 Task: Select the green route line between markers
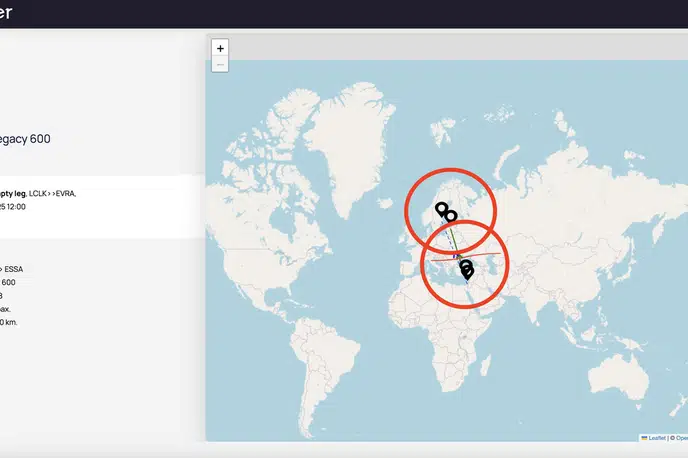tap(454, 237)
